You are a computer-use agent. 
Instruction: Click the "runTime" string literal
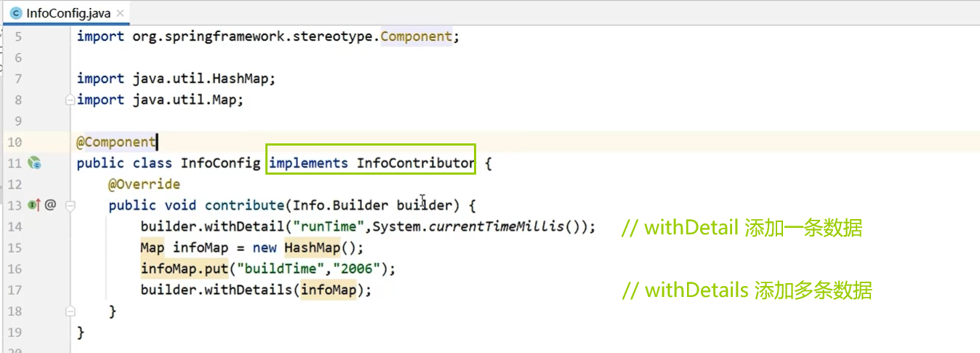click(331, 227)
